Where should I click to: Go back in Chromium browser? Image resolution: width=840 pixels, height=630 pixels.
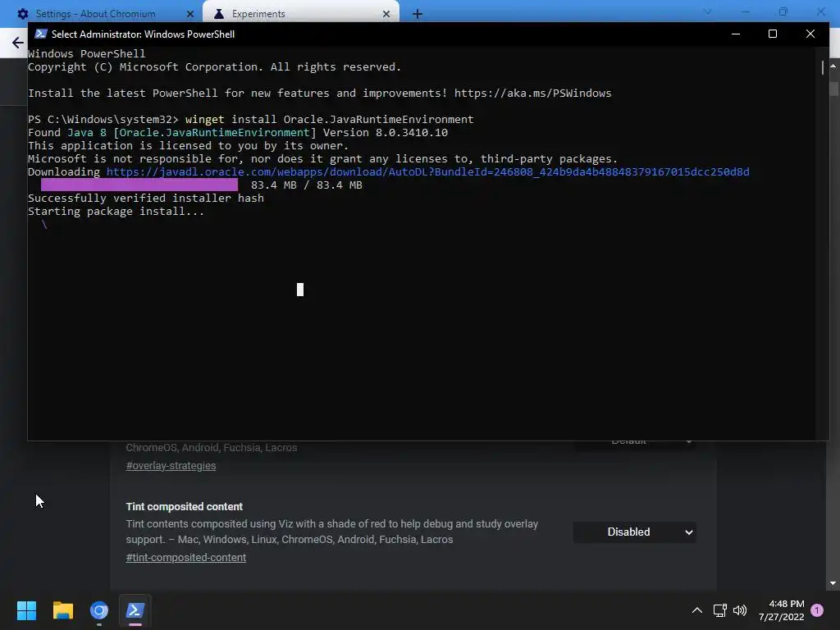coord(18,43)
